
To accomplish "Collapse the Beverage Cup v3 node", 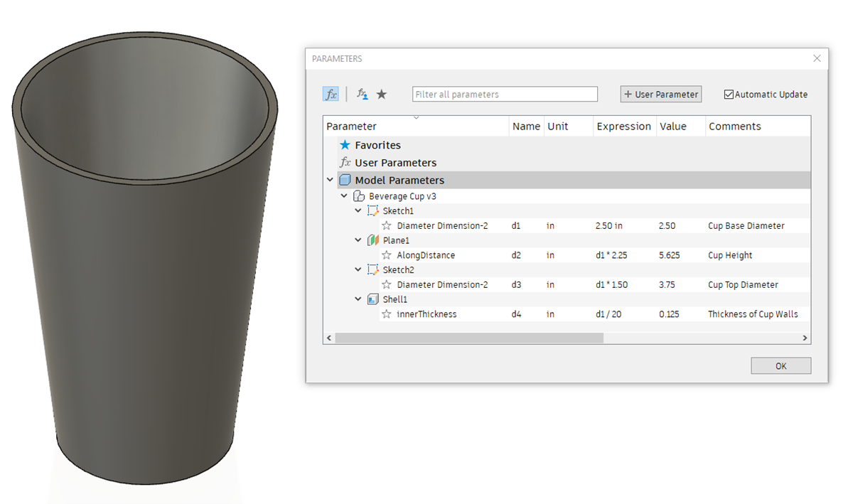I will [x=344, y=196].
